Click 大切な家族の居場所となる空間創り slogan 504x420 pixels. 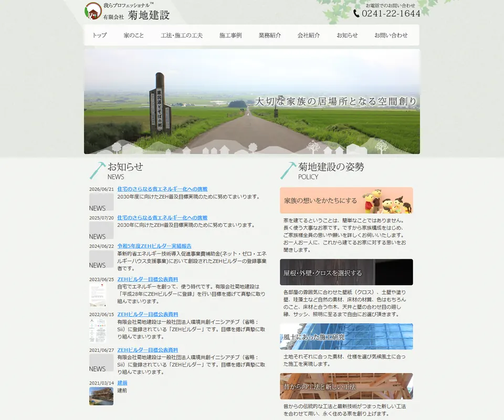pyautogui.click(x=336, y=101)
